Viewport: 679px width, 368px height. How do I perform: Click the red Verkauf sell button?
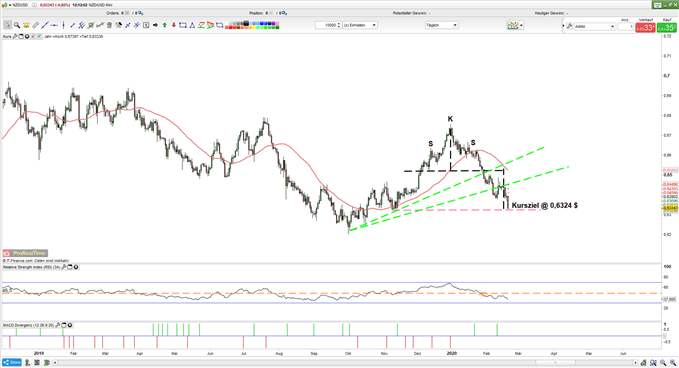coord(646,28)
